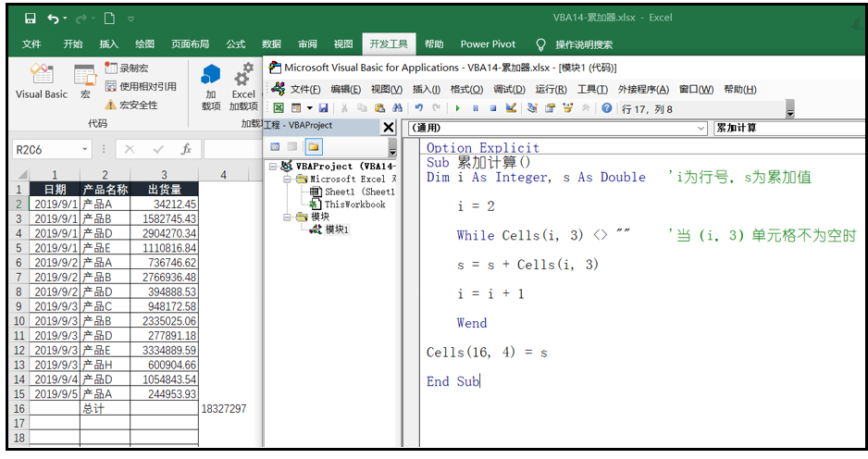This screenshot has height=459, width=868.
Task: Toggle 使用相对引用 relative references
Action: click(x=141, y=86)
